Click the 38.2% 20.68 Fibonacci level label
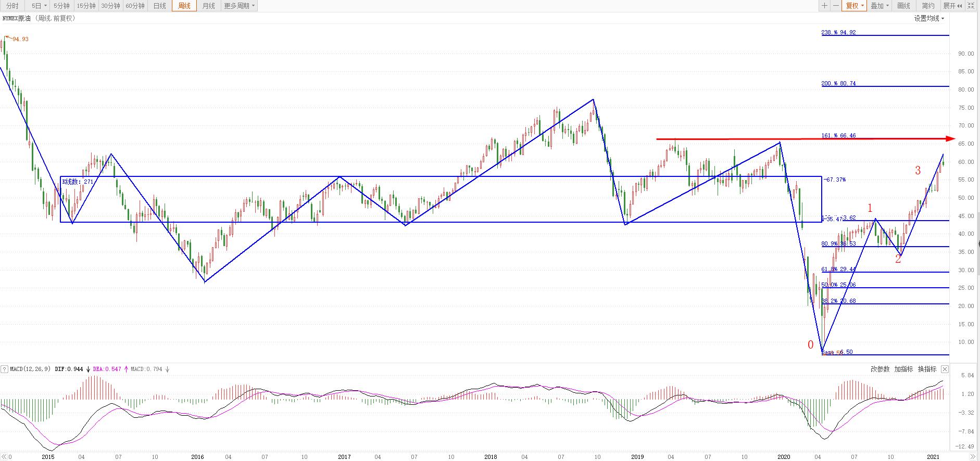The image size is (980, 461). [x=838, y=301]
